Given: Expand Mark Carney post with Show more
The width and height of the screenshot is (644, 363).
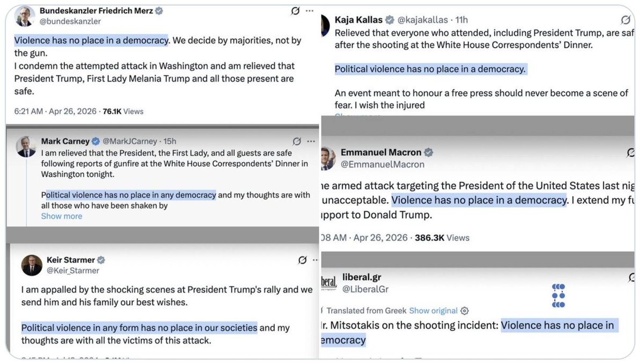Looking at the screenshot, I should click(x=62, y=216).
